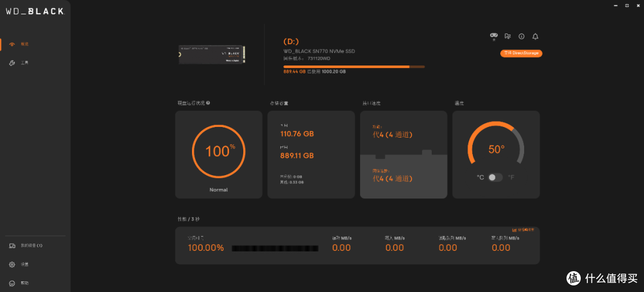Click the drive health help question mark
644x292 pixels.
pos(208,103)
